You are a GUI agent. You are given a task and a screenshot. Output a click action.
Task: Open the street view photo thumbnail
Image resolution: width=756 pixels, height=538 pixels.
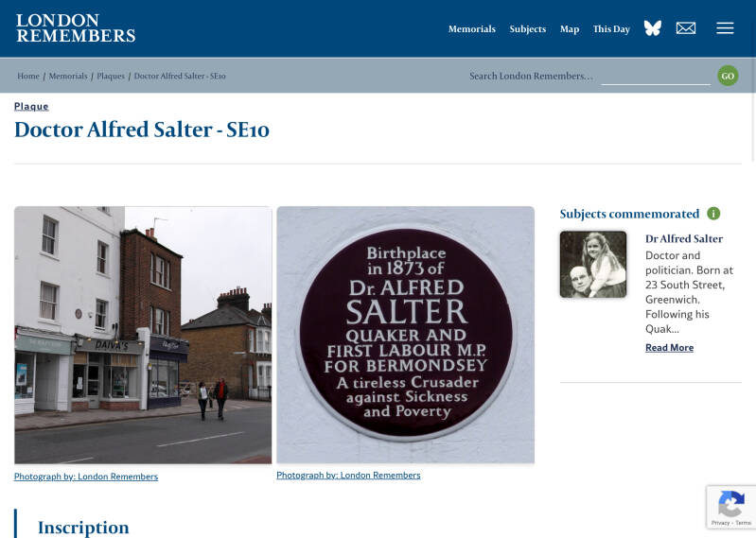143,336
